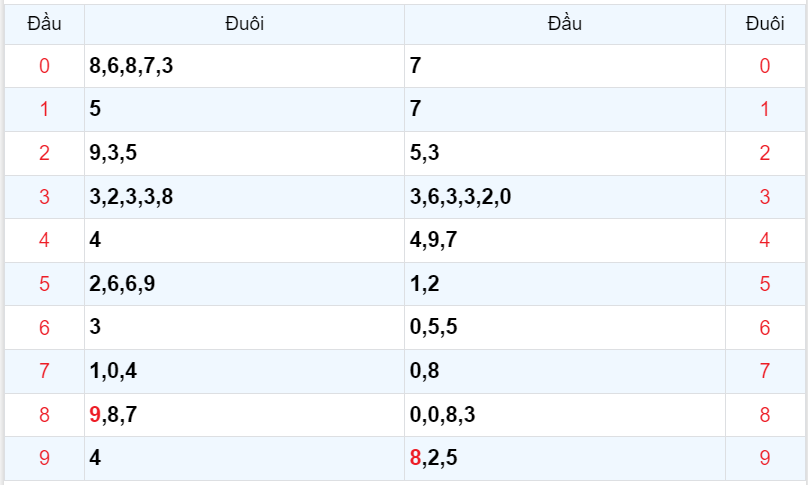
Task: Select the cell showing 1,2
Action: (x=425, y=284)
